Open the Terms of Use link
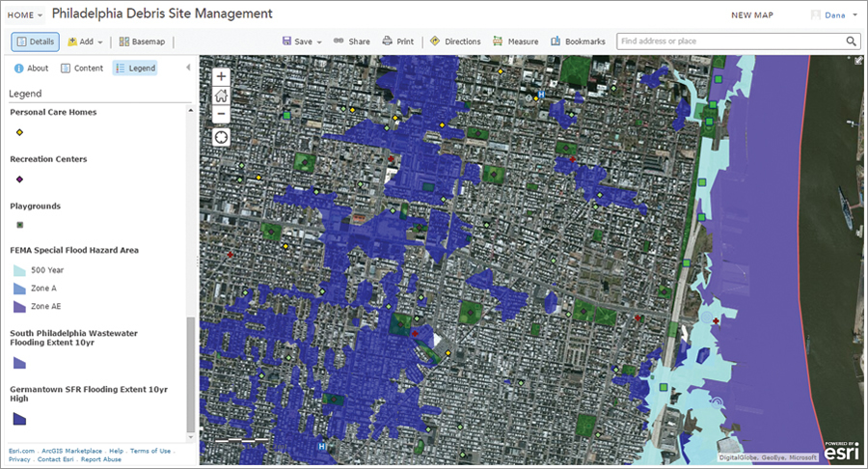Viewport: 868px width, 469px height. [150, 451]
